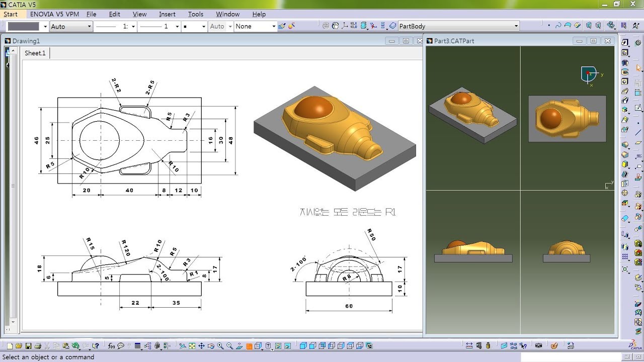This screenshot has height=362, width=644.
Task: Open the Edit menu
Action: [115, 14]
